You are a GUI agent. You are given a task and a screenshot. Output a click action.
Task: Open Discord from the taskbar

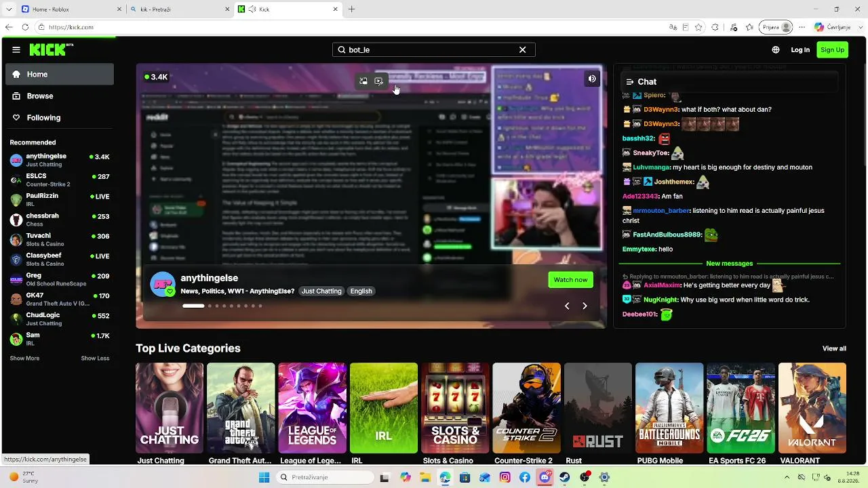[545, 477]
